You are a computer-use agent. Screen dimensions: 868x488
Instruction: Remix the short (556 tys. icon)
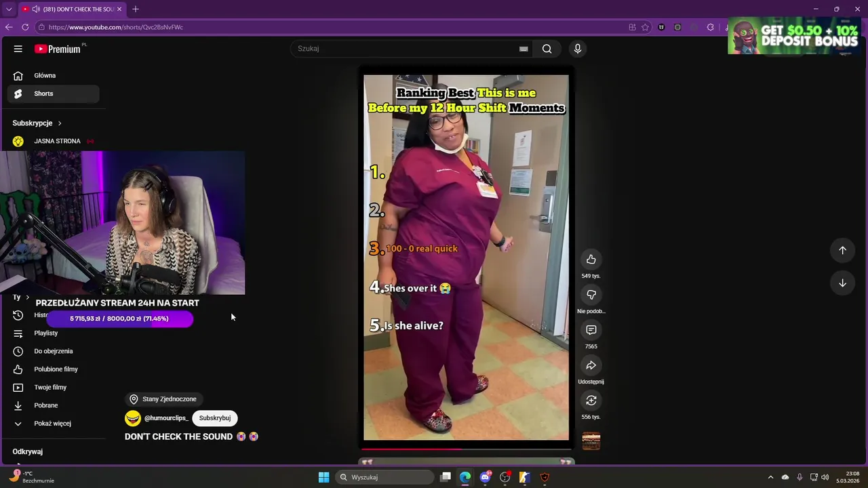pos(591,401)
